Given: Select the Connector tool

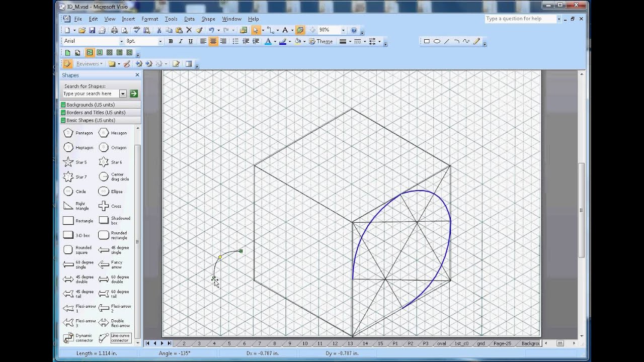Looking at the screenshot, I should click(x=270, y=30).
